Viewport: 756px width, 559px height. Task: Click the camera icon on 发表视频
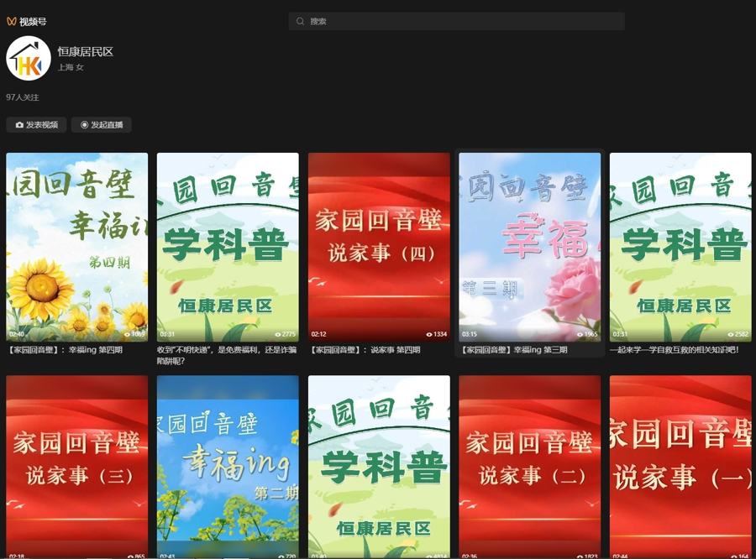[20, 125]
